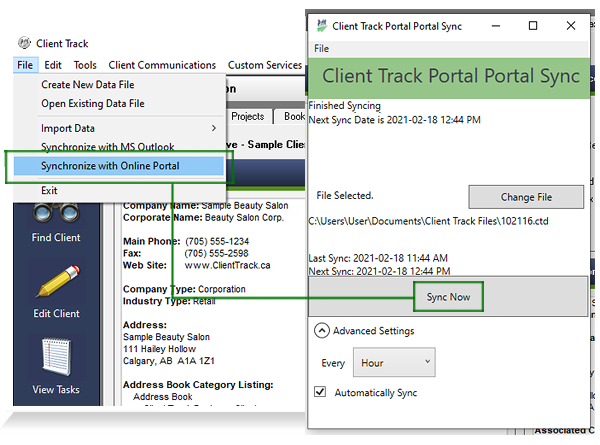Click the Client Track app icon in title bar
Image resolution: width=600 pixels, height=445 pixels.
pos(23,43)
